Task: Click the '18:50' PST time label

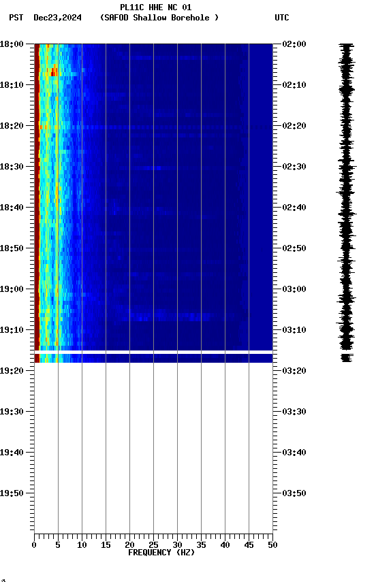Action: [x=12, y=248]
